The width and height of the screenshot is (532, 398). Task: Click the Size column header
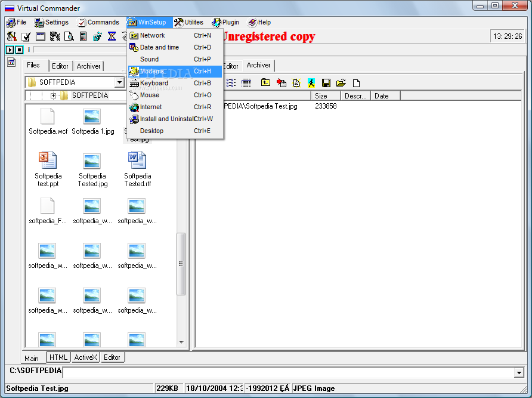pos(326,95)
